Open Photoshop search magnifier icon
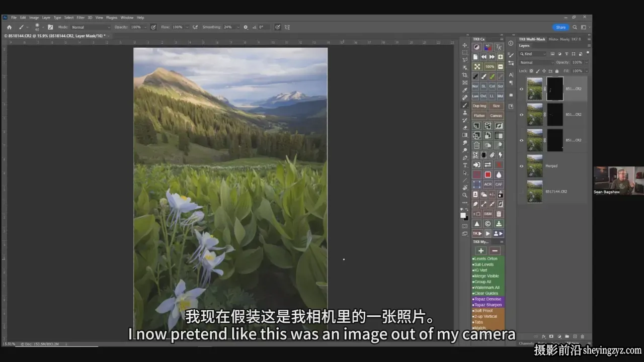The image size is (644, 362). (575, 27)
